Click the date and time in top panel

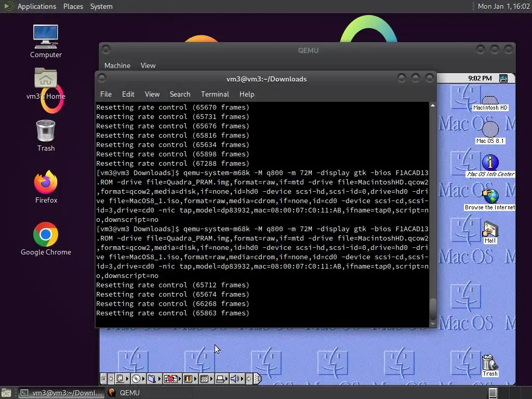503,6
